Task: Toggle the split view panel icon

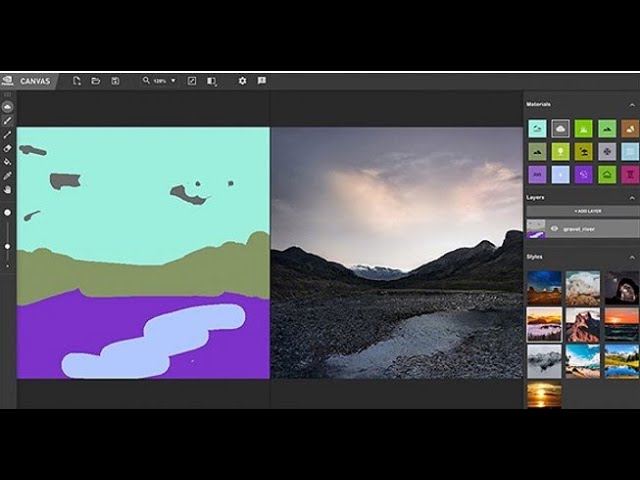Action: point(211,81)
